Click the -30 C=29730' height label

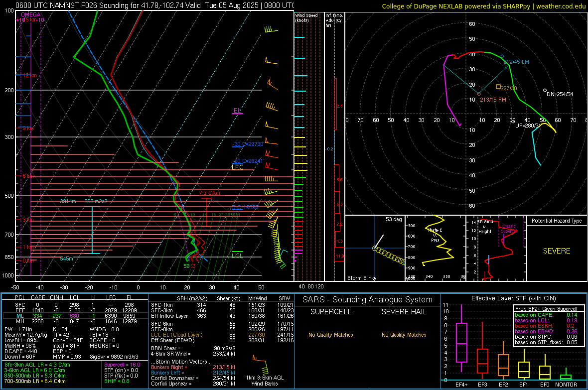tap(248, 144)
